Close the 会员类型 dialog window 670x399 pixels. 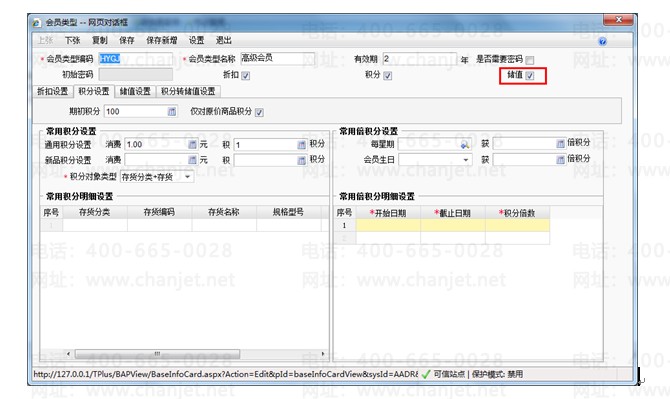[x=618, y=20]
